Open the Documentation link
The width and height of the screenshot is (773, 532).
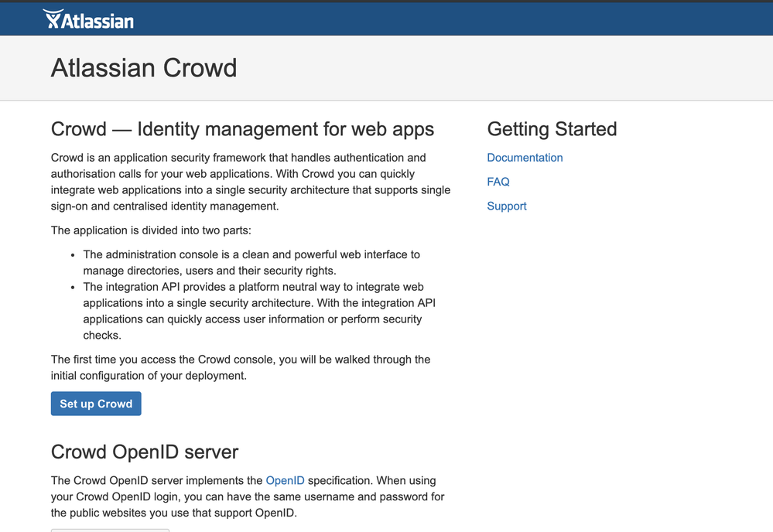click(525, 158)
